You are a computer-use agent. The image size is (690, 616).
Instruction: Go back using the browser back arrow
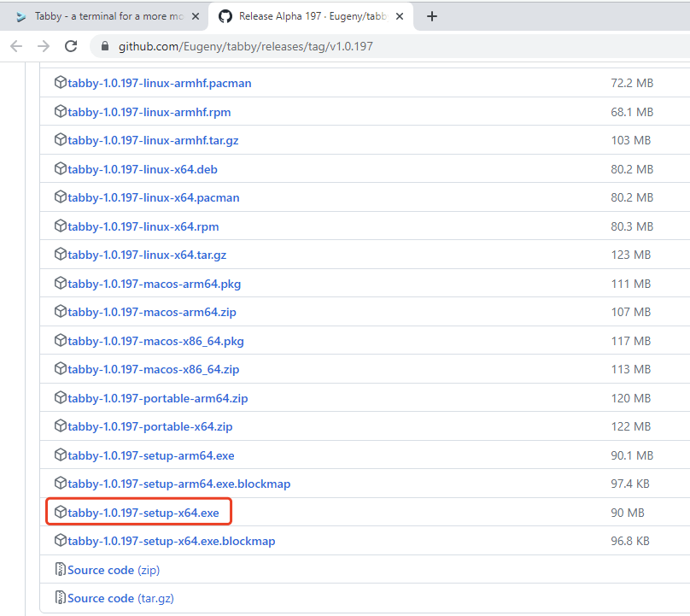pos(16,46)
